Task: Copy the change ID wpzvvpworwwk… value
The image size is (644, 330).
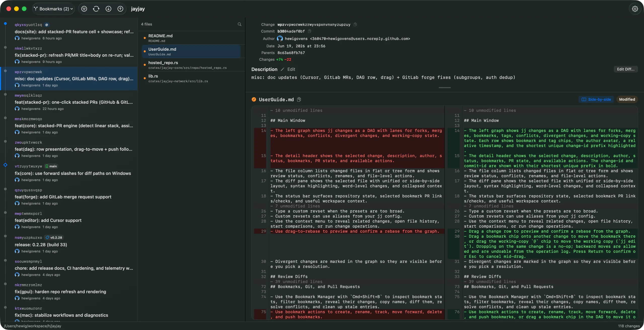Action: [x=355, y=24]
